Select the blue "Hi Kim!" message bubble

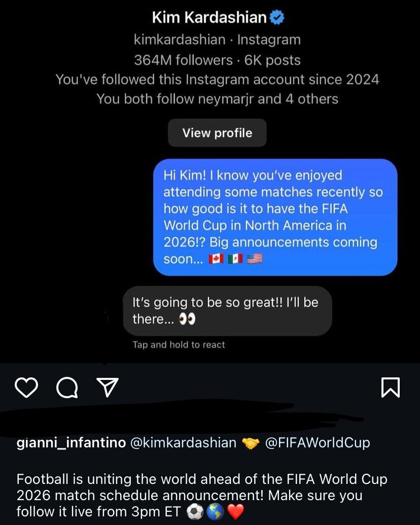tap(275, 217)
